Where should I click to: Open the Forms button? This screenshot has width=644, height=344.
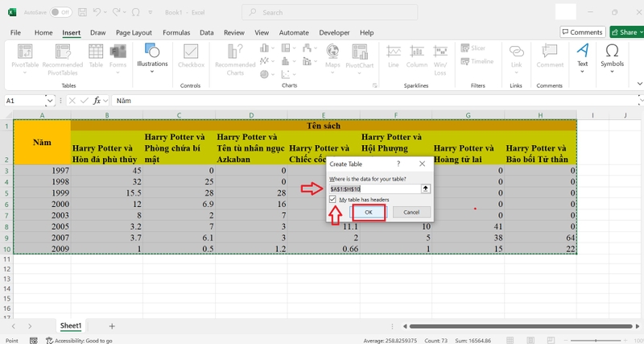click(118, 60)
